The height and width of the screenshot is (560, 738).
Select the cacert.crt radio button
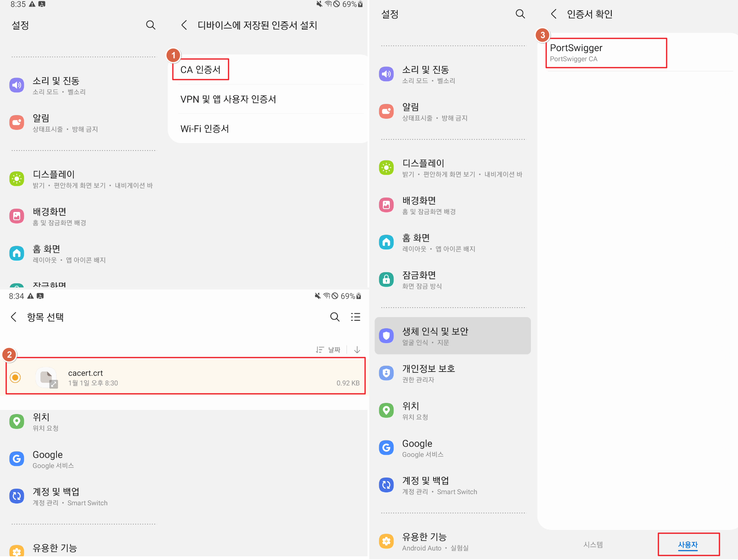tap(15, 377)
